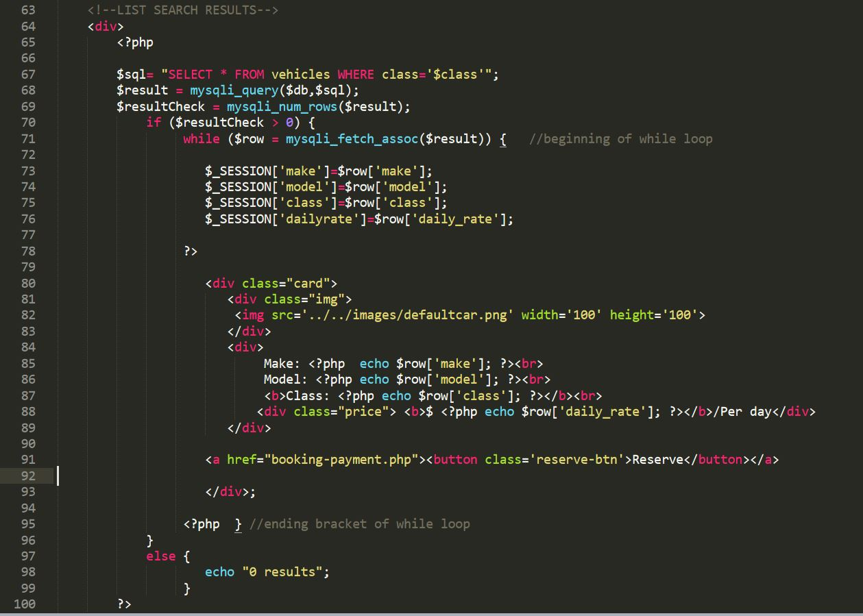Click the closing ?> tag on line 78
The image size is (863, 616).
[x=191, y=251]
